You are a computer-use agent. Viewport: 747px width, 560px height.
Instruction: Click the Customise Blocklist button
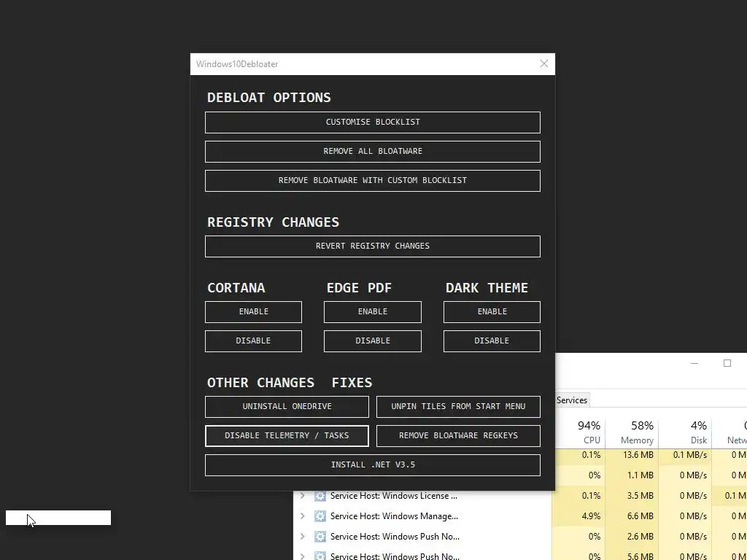[x=373, y=122]
